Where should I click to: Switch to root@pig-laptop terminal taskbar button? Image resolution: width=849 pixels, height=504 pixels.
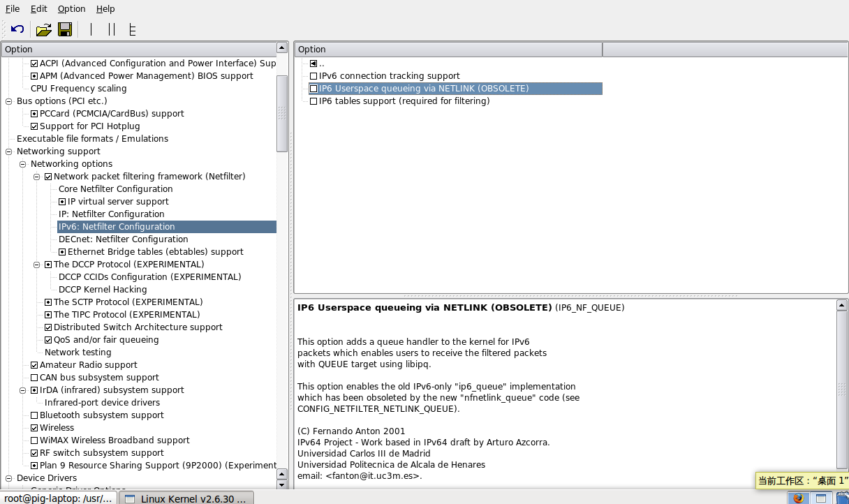58,498
